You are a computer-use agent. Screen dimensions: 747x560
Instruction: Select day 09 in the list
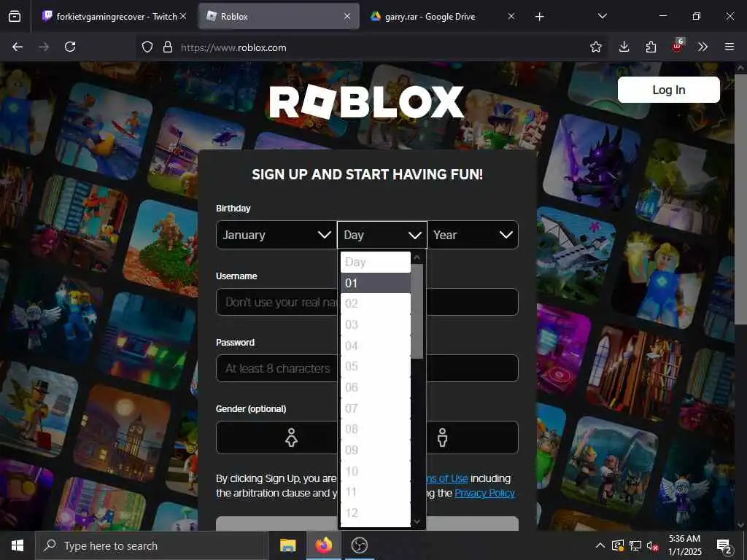tap(376, 450)
